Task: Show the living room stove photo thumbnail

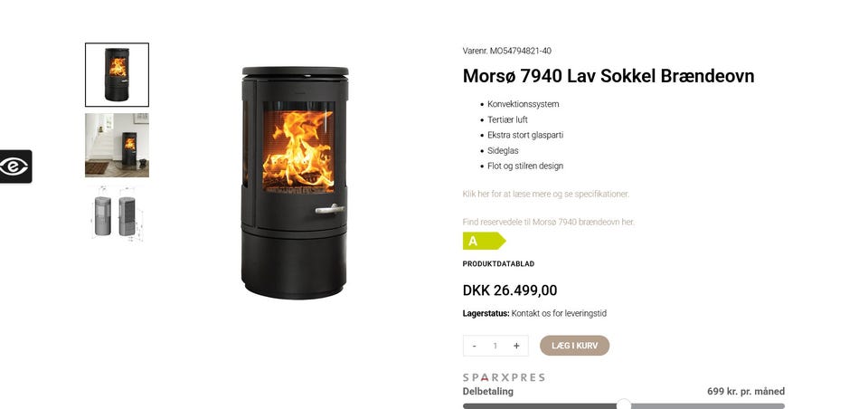Action: pos(117,145)
